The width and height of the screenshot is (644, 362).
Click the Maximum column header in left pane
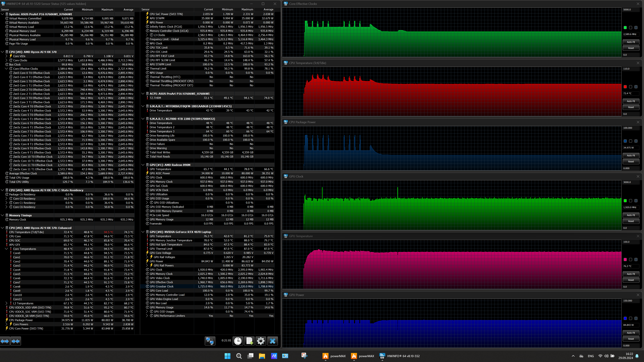107,10
